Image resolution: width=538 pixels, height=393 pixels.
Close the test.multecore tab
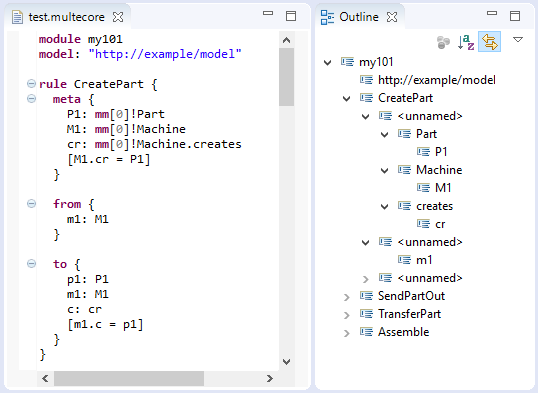click(x=118, y=17)
